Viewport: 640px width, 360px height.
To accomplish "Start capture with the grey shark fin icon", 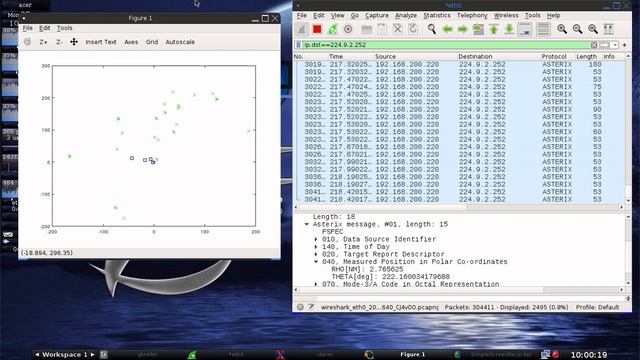I will (302, 29).
